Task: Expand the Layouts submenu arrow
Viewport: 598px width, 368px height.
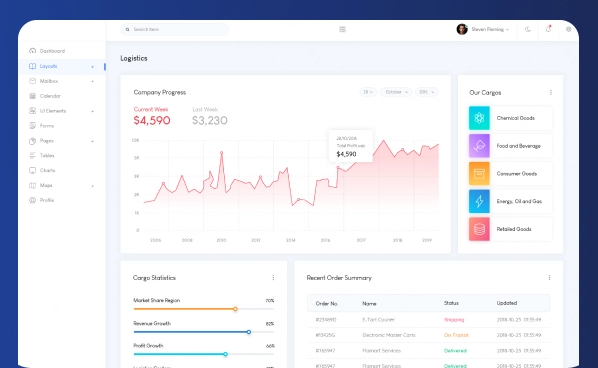Action: [92, 67]
